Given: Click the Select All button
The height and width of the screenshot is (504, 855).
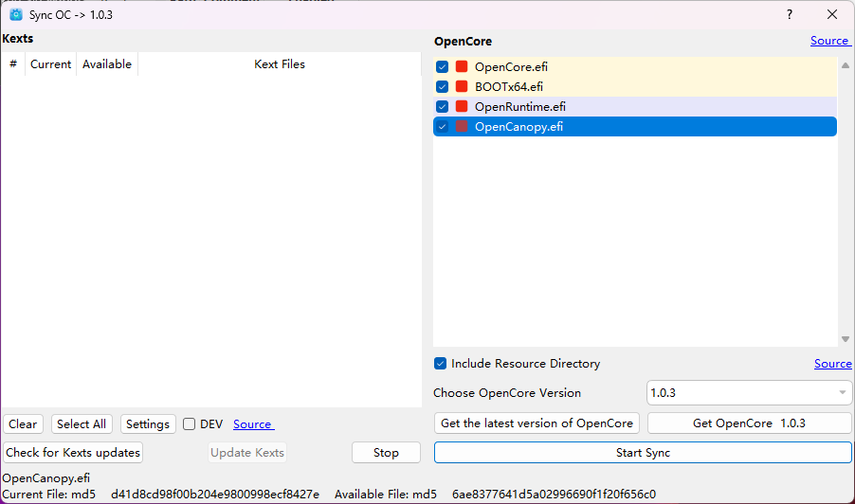Looking at the screenshot, I should [x=82, y=423].
